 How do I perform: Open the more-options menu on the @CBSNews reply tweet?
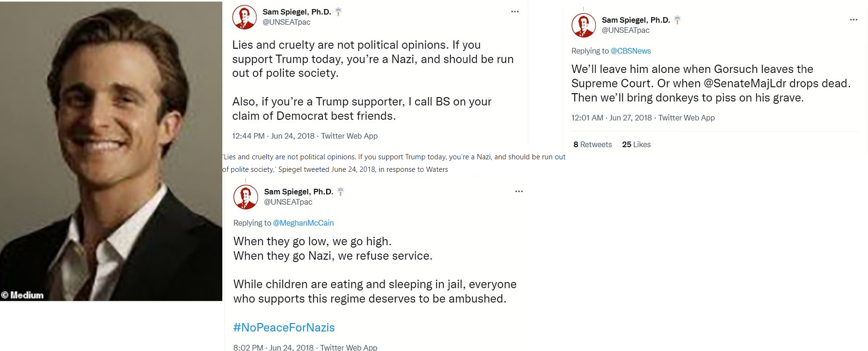click(854, 20)
